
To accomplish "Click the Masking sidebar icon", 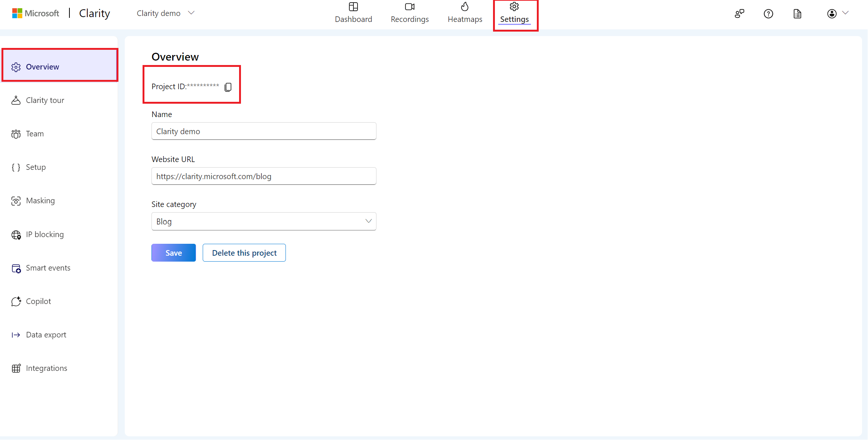I will click(x=16, y=200).
